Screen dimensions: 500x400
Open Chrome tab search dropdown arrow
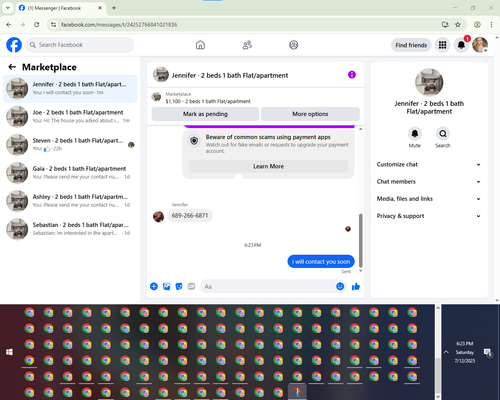pos(8,8)
